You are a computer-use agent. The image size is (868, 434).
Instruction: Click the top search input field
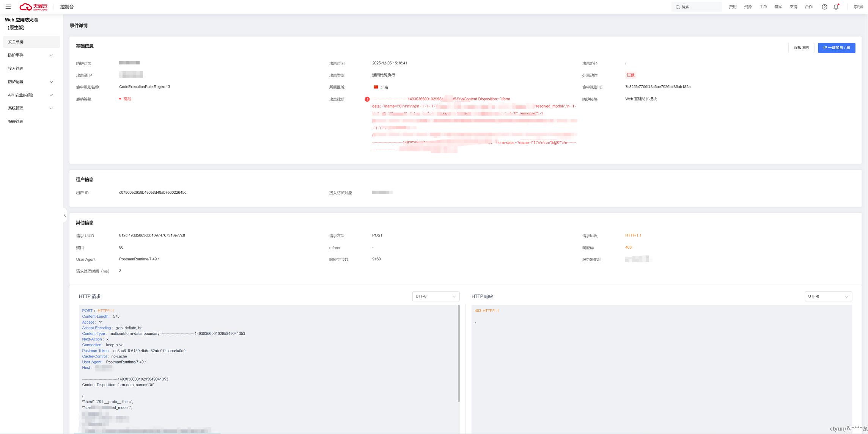point(700,7)
